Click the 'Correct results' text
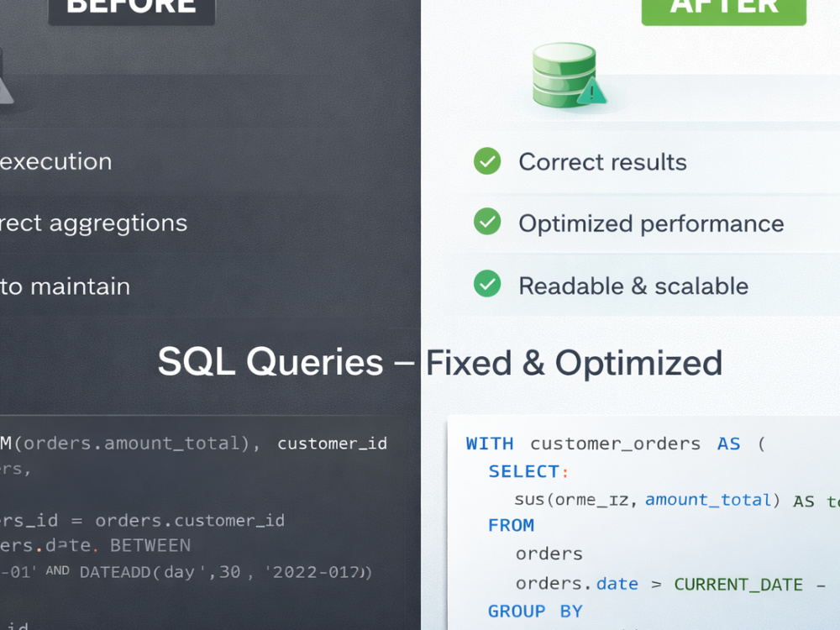The height and width of the screenshot is (630, 840). (602, 162)
